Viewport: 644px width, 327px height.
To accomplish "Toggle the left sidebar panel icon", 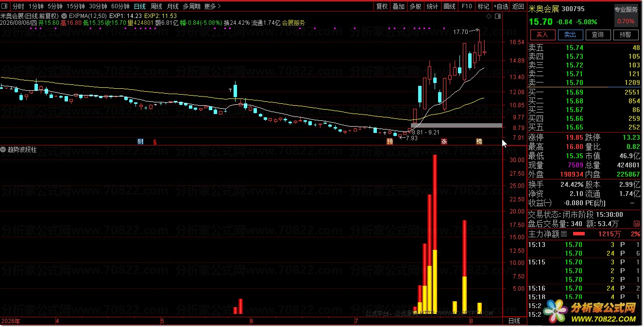I will click(x=4, y=6).
